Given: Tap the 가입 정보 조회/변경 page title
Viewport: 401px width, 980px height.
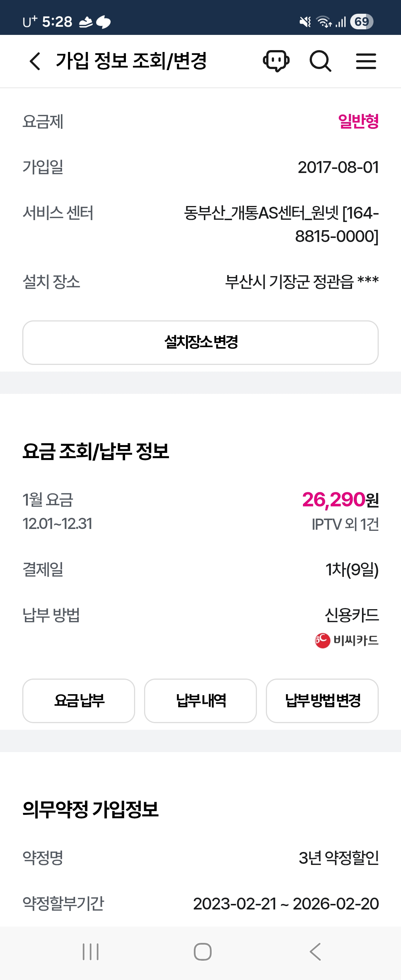Looking at the screenshot, I should [x=131, y=61].
